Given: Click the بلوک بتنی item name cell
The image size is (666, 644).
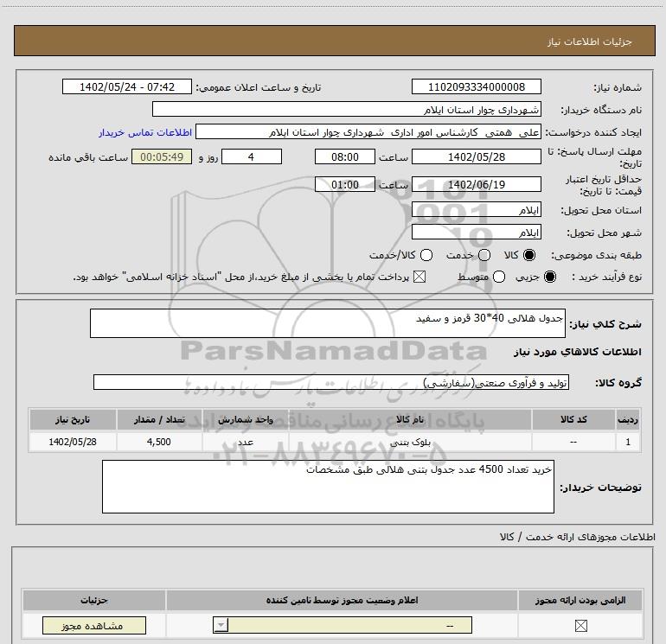Looking at the screenshot, I should click(x=410, y=442).
